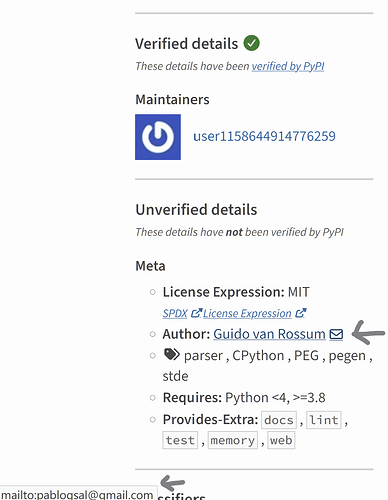Click the License Expression external-link arrow icon
Viewport: 388px width, 500px height.
[301, 313]
